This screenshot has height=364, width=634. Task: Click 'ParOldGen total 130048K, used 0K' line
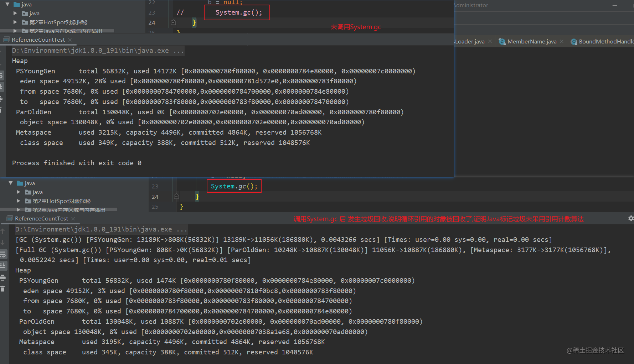(210, 112)
